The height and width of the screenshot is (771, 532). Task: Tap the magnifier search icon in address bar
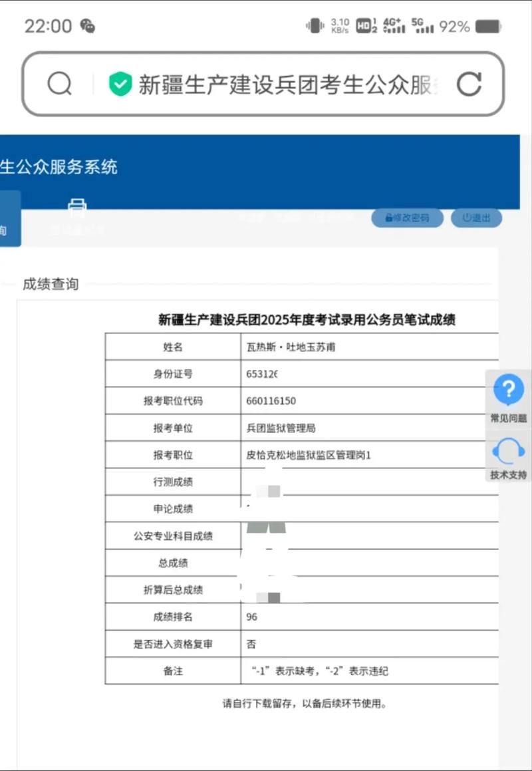59,84
